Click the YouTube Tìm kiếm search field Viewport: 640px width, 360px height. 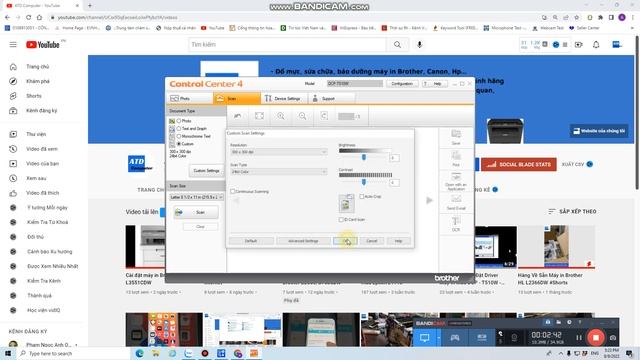(287, 44)
